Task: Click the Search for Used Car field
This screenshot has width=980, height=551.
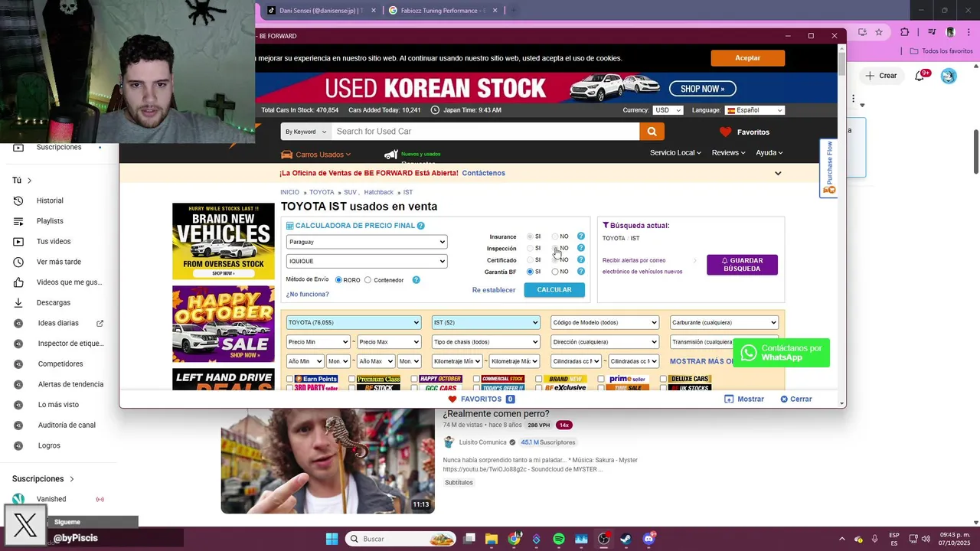Action: pos(485,132)
